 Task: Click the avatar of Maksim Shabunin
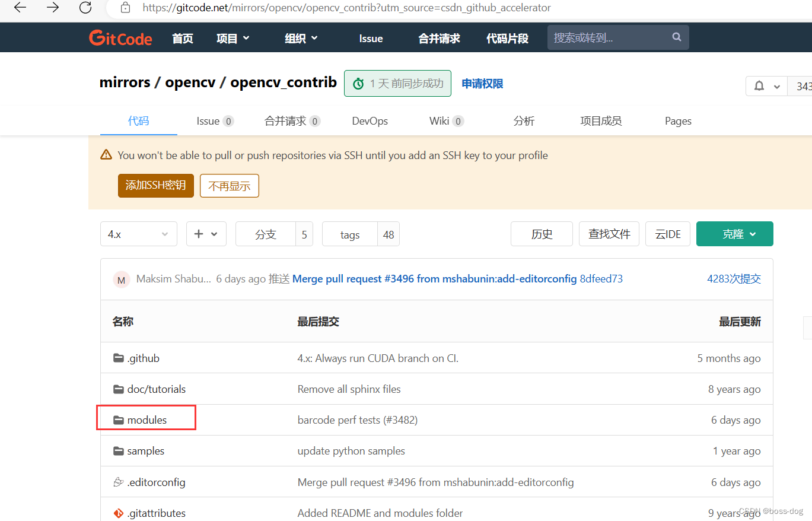[x=122, y=279]
